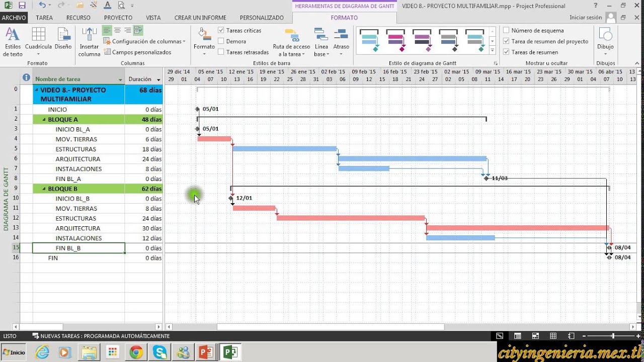Screen dimensions: 644x362
Task: Switch to the VISTA tab
Action: click(153, 18)
